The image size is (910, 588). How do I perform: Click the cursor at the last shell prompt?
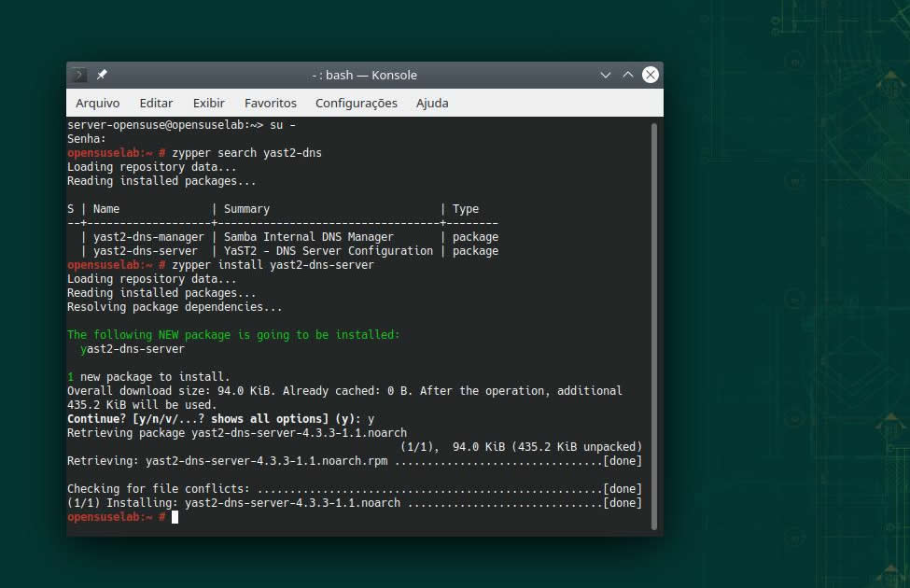click(174, 517)
